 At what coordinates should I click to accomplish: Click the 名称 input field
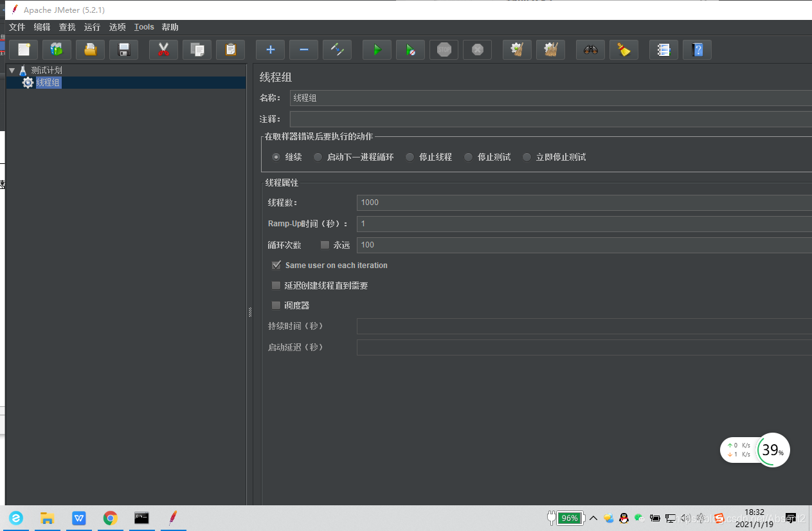[x=551, y=98]
